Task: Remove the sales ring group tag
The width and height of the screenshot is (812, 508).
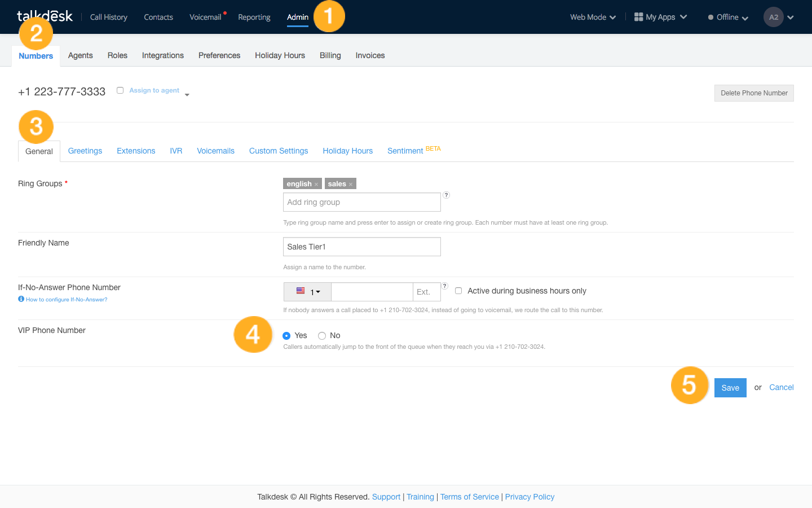Action: coord(351,184)
